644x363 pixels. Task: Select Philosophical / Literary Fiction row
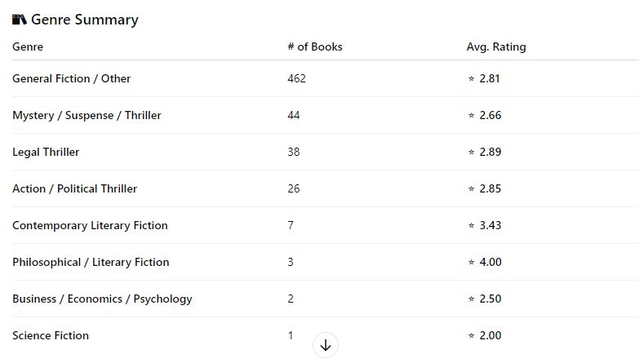click(x=91, y=263)
